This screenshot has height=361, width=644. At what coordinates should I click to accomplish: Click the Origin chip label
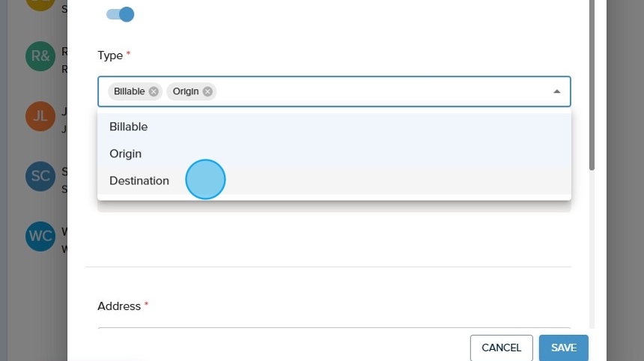[186, 91]
